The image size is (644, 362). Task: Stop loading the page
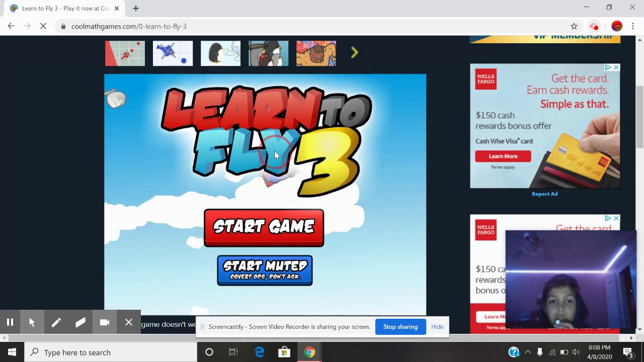coord(43,26)
